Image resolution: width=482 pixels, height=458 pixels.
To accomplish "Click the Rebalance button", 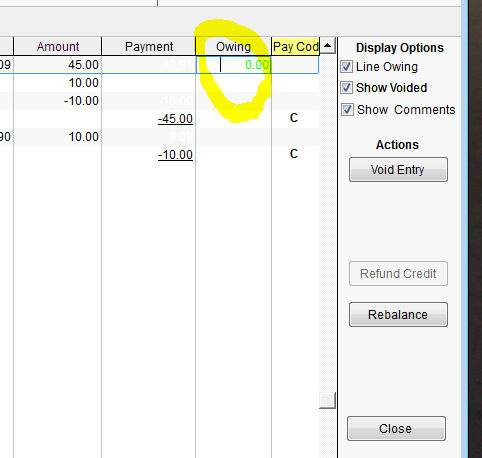I will 398,315.
